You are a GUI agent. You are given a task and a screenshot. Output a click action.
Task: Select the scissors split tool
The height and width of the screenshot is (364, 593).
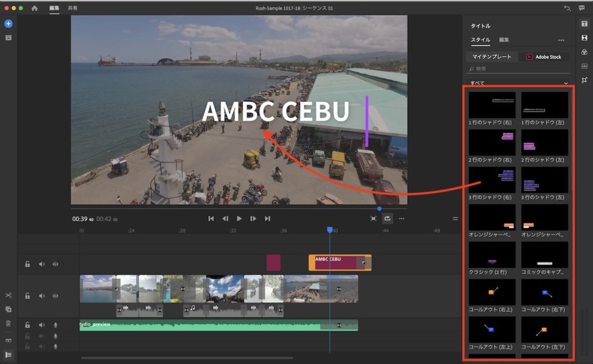[8, 296]
